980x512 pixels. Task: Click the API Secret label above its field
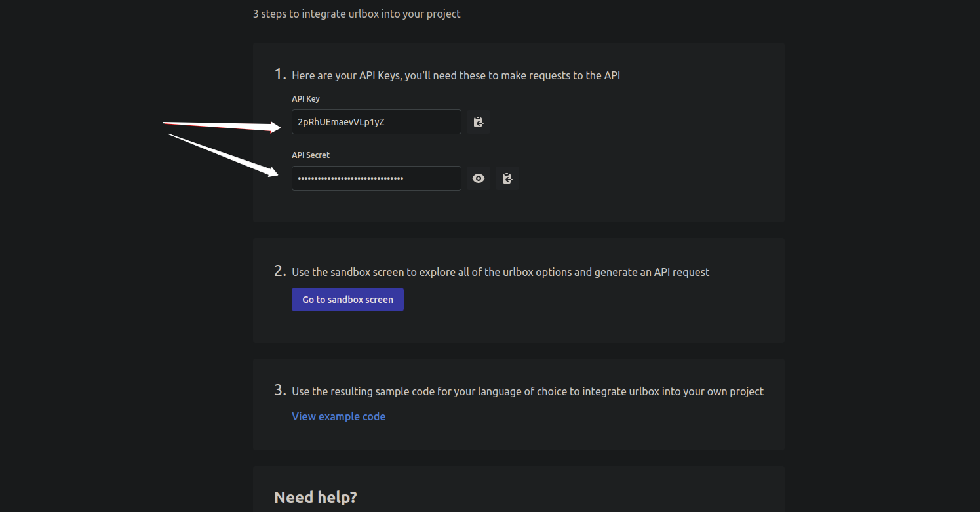point(310,155)
